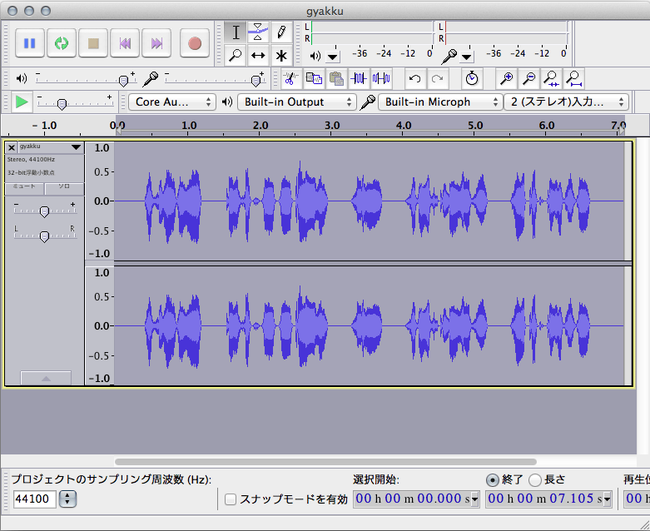Open the Sync-Lock clock icon
The image size is (650, 531).
click(472, 78)
